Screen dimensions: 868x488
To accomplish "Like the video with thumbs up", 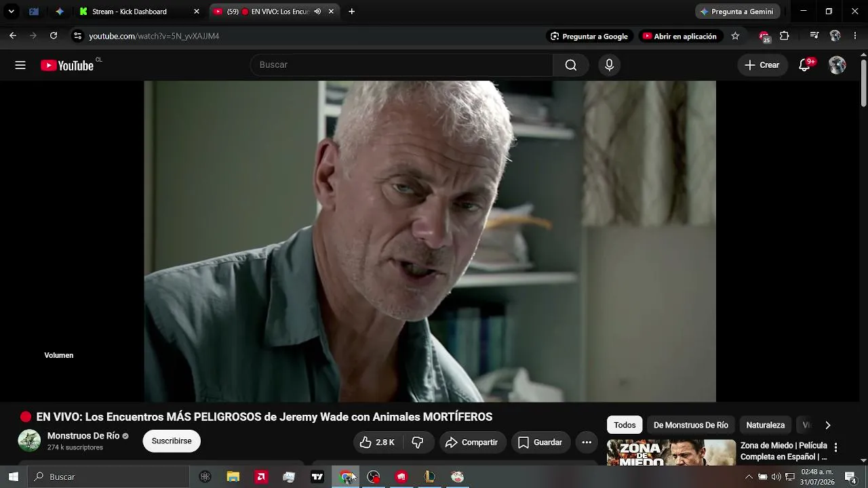I will 377,443.
